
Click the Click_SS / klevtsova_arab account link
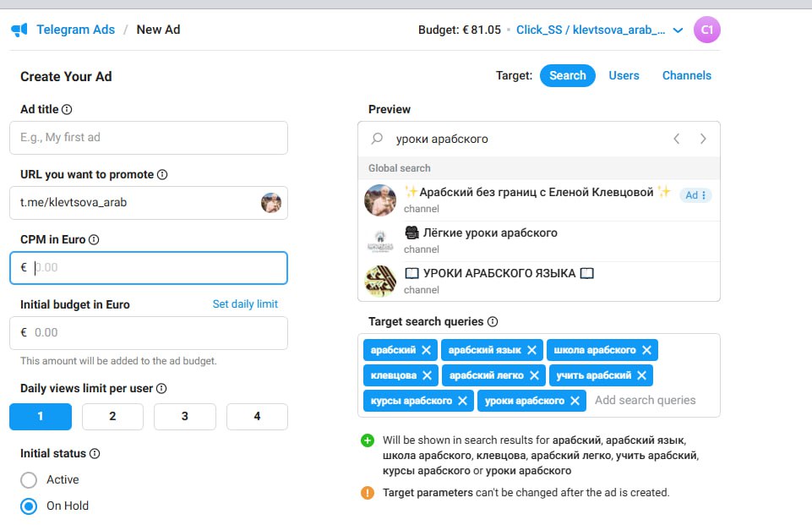point(591,30)
